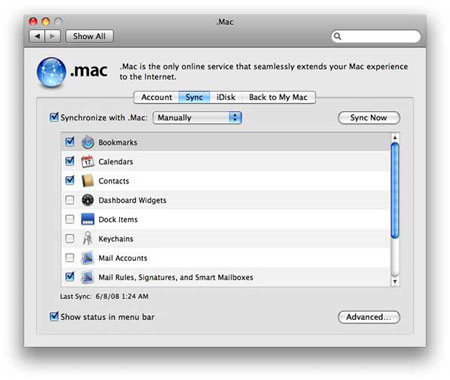Go back with the left arrow button
Screen dimensions: 450x380
click(37, 36)
